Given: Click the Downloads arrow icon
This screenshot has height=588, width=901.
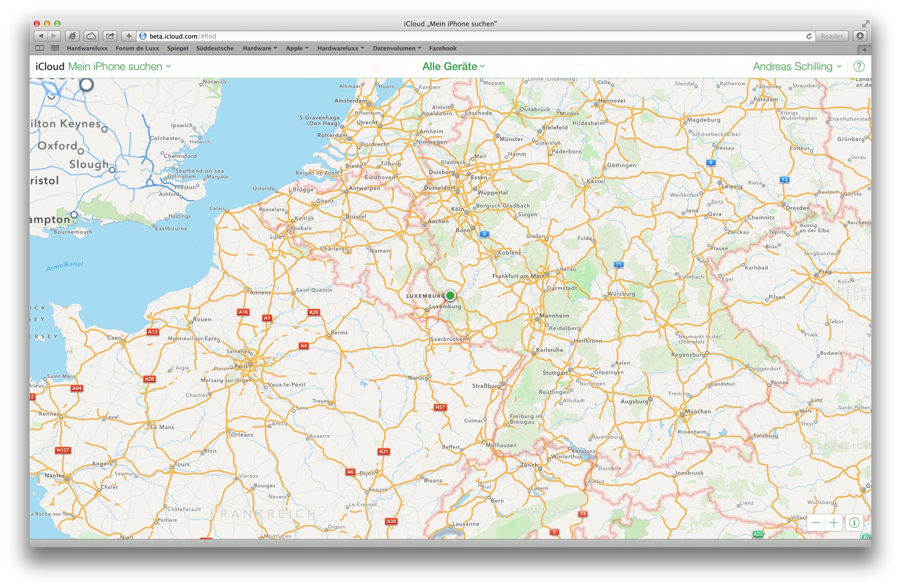Looking at the screenshot, I should point(860,36).
